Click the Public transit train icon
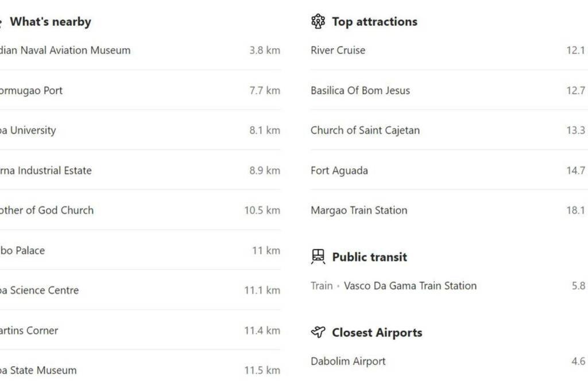This screenshot has width=588, height=392. [x=318, y=257]
